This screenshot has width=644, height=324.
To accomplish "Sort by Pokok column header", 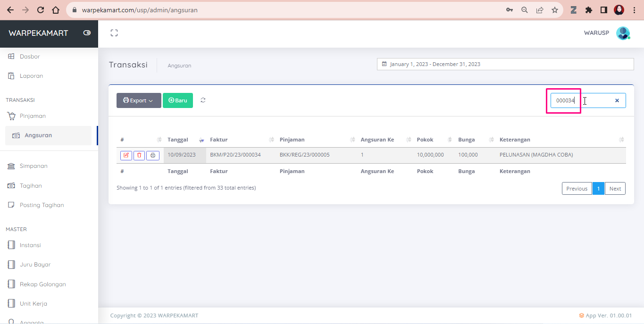I will coord(434,140).
